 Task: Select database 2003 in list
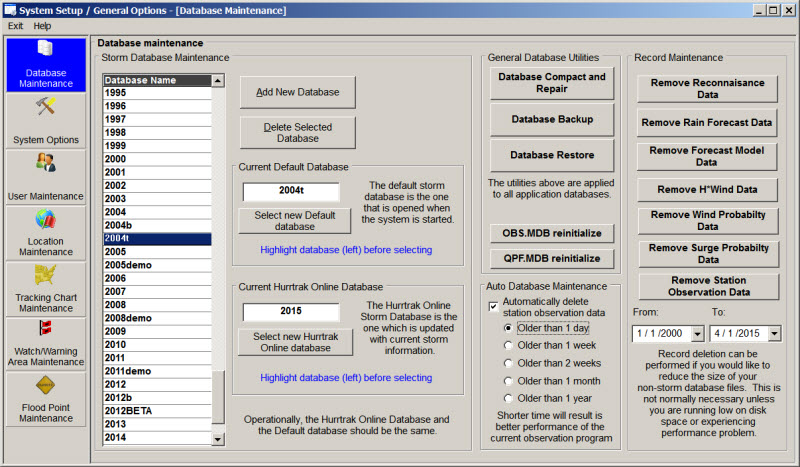[x=157, y=199]
